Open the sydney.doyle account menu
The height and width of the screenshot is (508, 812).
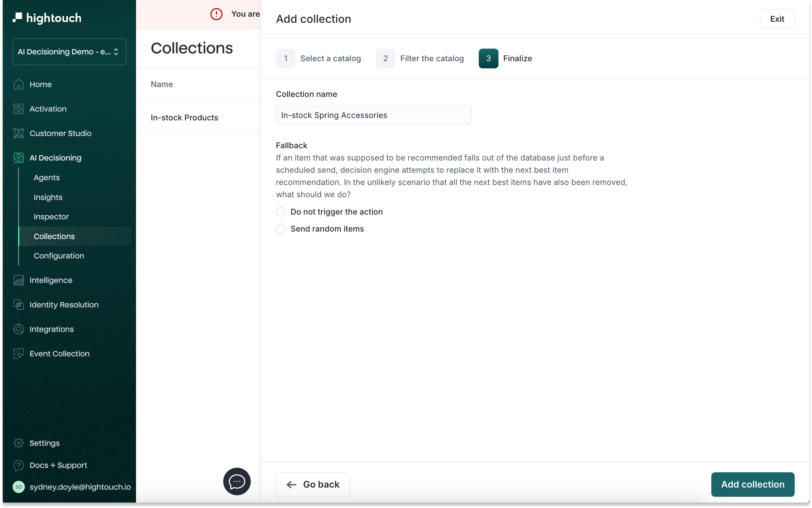click(71, 487)
